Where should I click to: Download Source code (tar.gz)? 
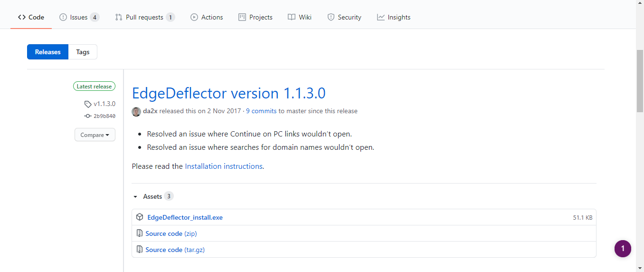click(x=175, y=250)
